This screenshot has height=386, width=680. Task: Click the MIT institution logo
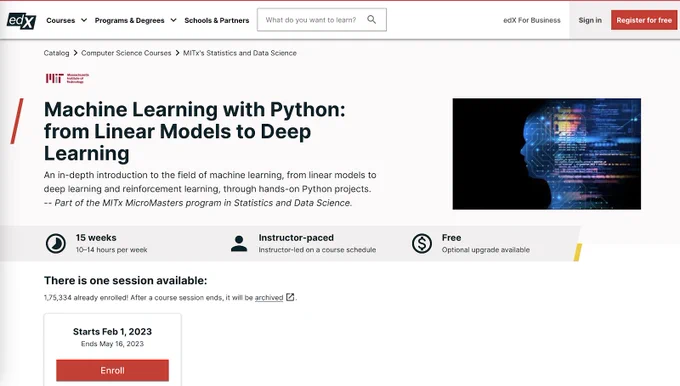tap(67, 78)
